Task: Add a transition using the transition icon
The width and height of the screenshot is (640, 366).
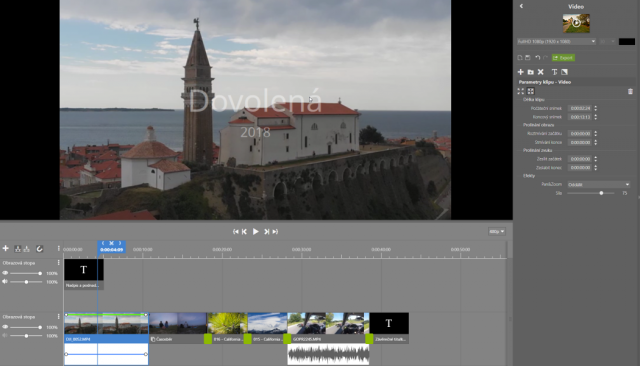Action: (x=564, y=72)
